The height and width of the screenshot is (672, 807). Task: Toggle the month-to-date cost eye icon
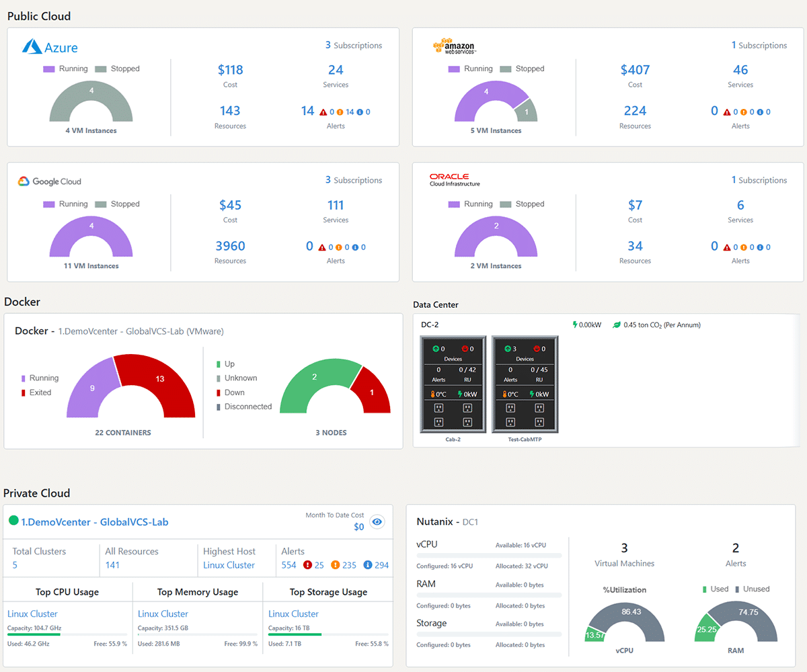click(x=377, y=521)
